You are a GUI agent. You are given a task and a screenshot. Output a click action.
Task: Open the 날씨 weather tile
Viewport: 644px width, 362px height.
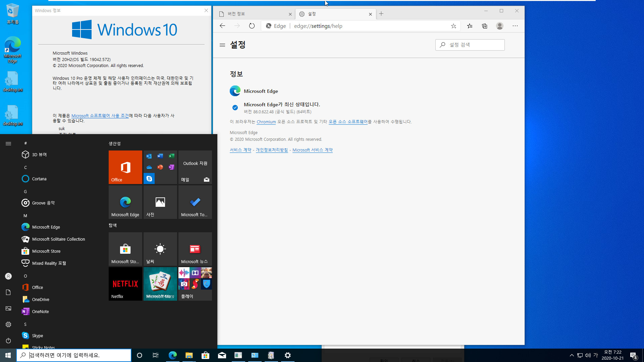pyautogui.click(x=160, y=249)
